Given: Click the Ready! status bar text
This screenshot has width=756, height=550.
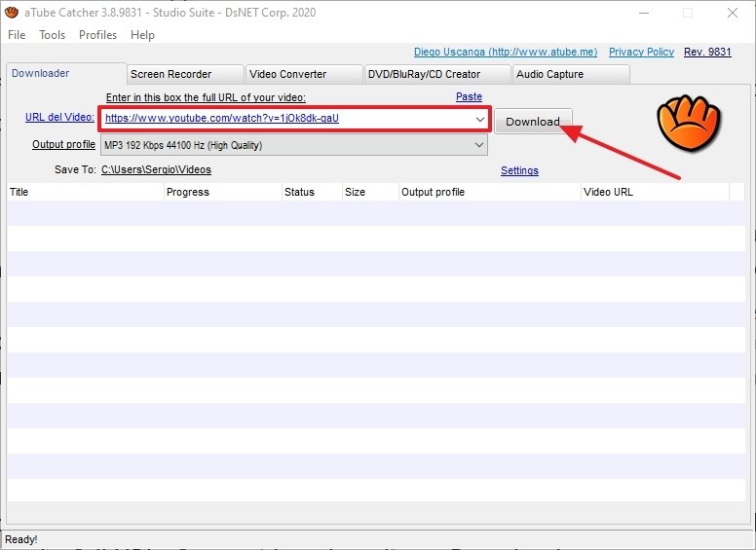Looking at the screenshot, I should point(21,539).
